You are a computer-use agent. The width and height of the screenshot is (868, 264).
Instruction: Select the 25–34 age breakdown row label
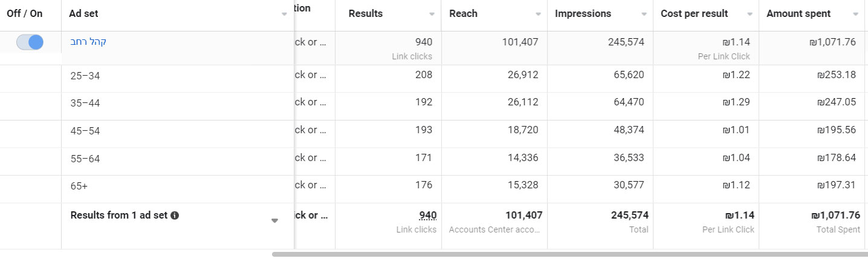point(85,76)
